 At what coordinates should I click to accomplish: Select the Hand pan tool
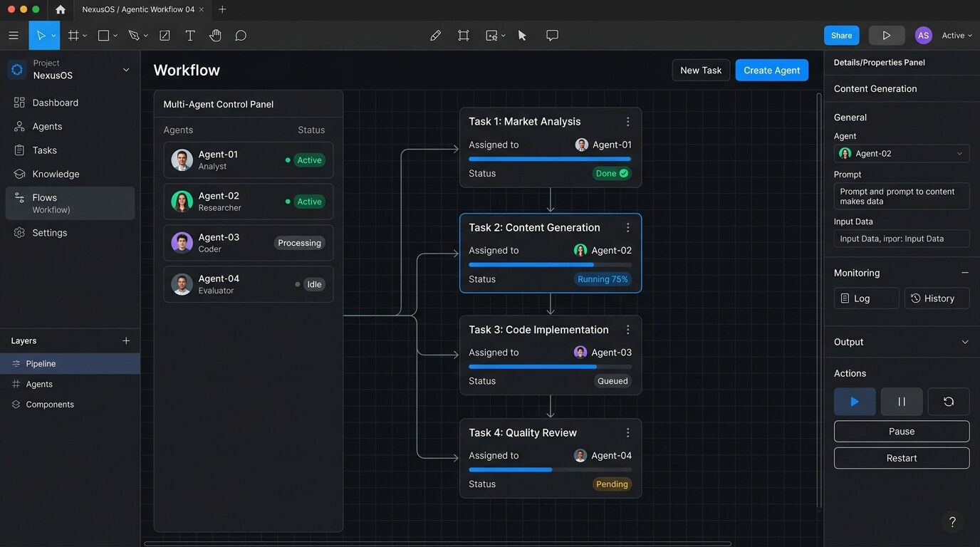point(215,36)
